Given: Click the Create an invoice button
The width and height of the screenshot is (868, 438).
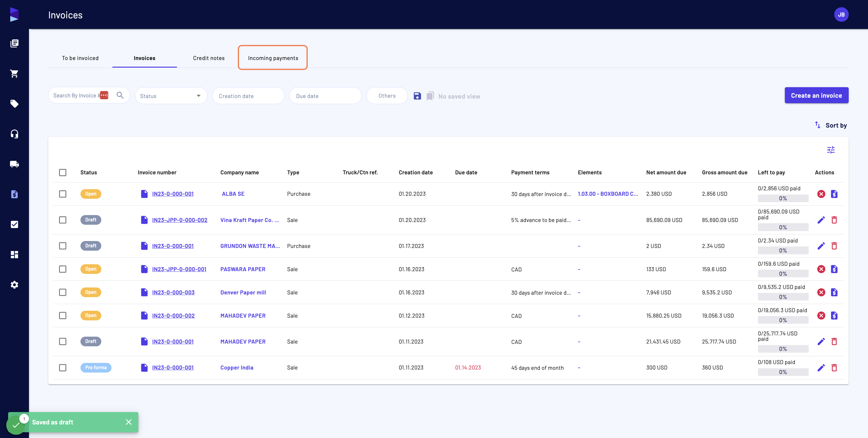Looking at the screenshot, I should 816,95.
